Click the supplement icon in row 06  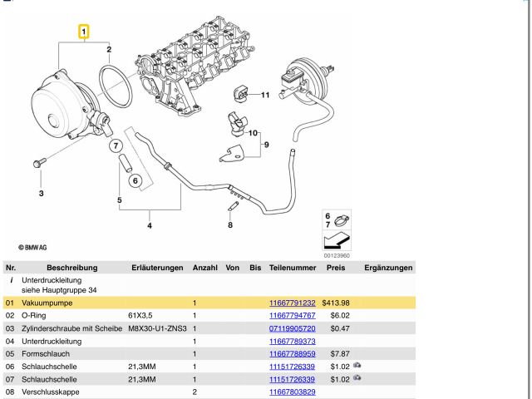357,366
